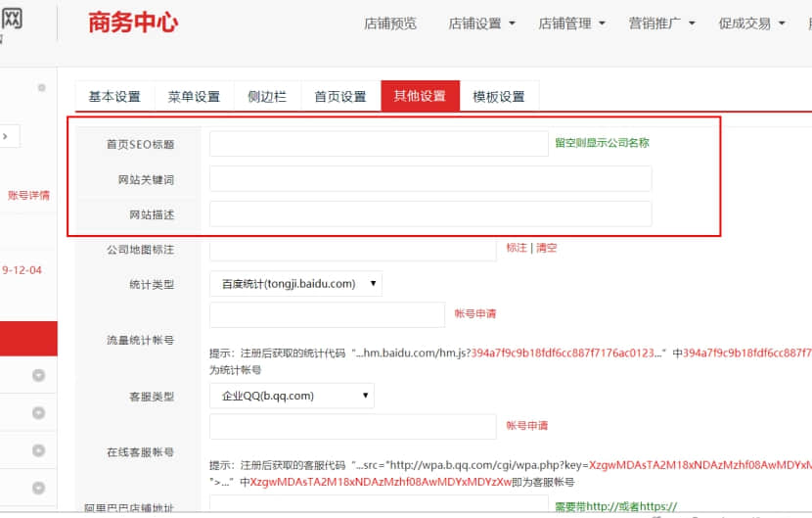
Task: Open the 店铺设置 top menu
Action: click(x=481, y=24)
